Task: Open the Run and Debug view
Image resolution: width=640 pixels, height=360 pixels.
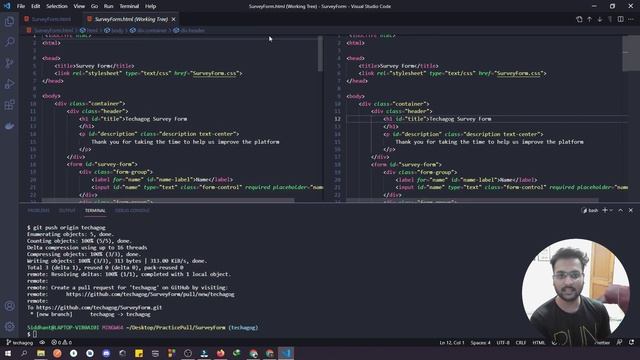Action: [x=9, y=84]
